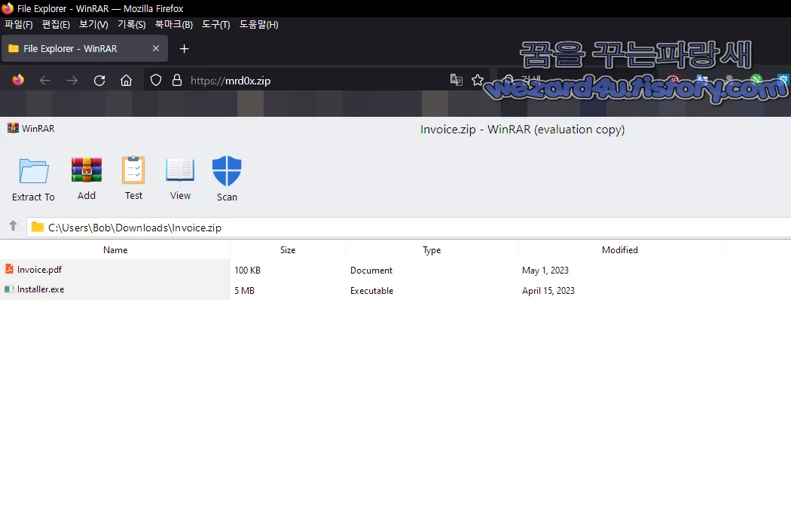Sort by Size column header
This screenshot has height=532, width=791.
pyautogui.click(x=288, y=250)
